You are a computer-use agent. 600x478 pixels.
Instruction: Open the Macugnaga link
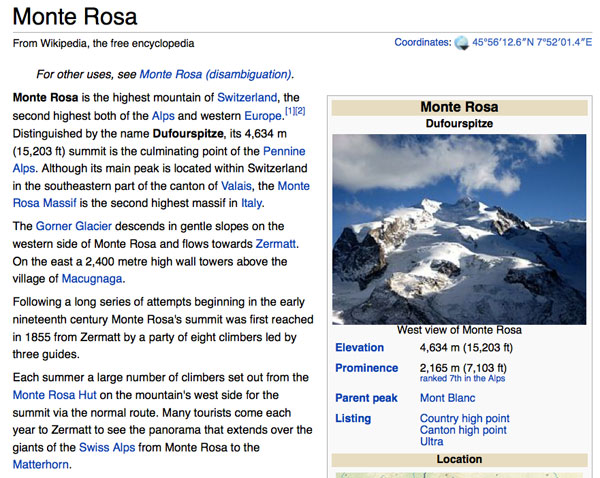click(x=92, y=279)
